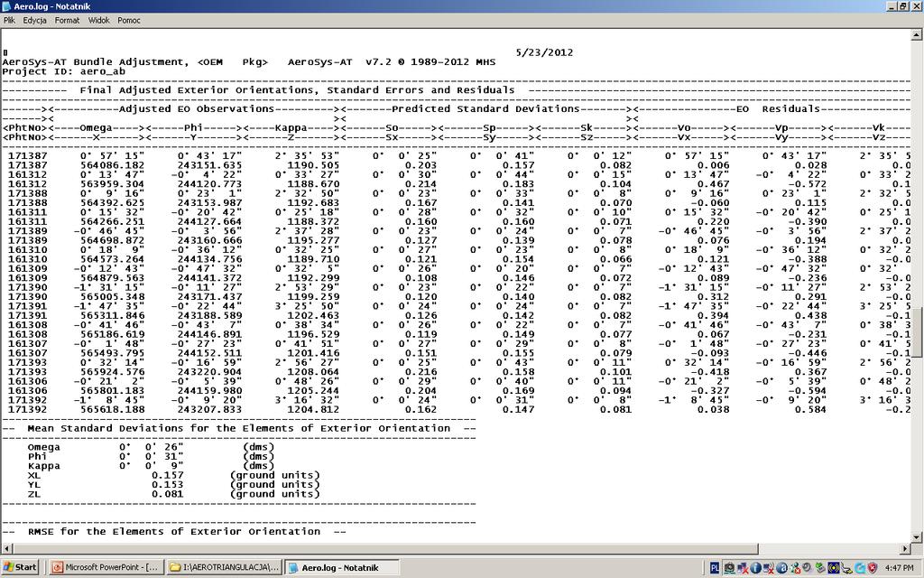This screenshot has height=578, width=924.
Task: Open the Format menu
Action: [67, 20]
